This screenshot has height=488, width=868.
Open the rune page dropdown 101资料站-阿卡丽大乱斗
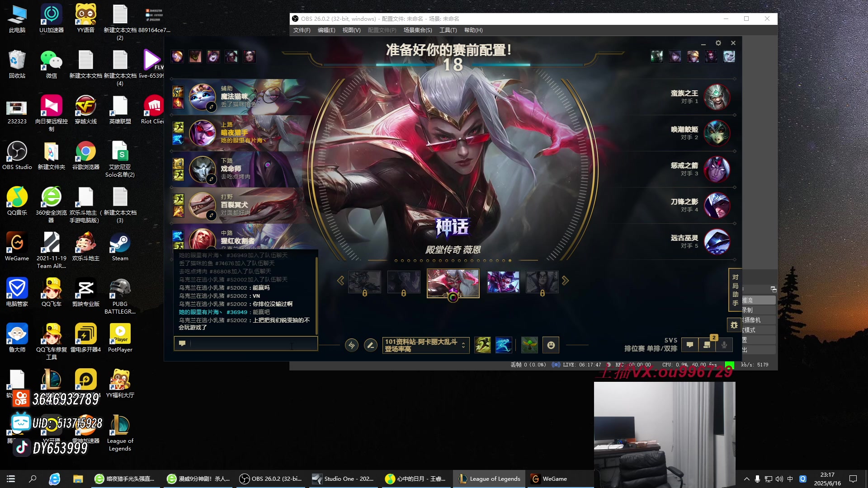425,345
